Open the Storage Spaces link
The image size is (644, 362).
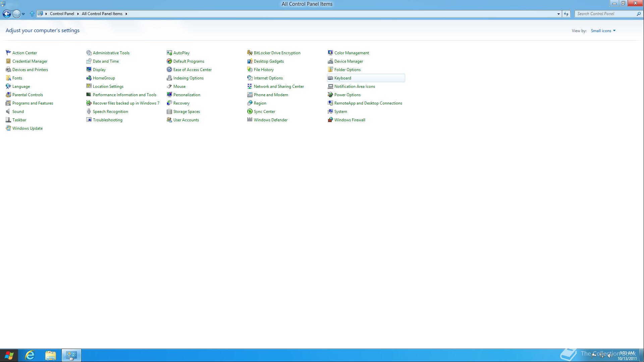coord(186,111)
